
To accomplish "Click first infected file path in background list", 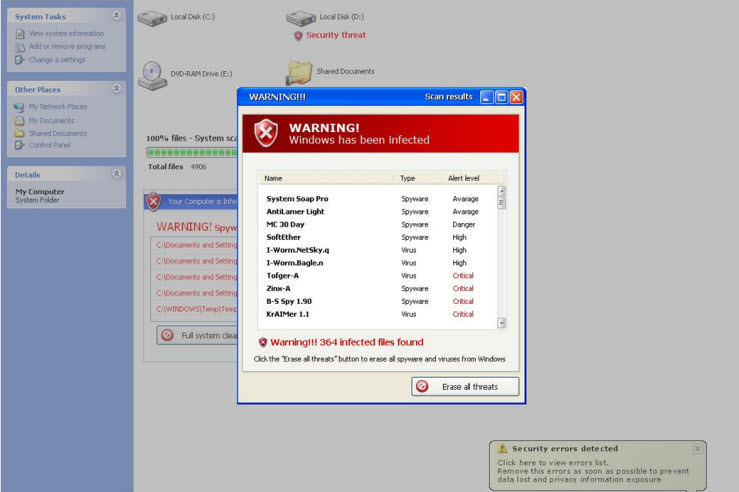I will point(197,245).
